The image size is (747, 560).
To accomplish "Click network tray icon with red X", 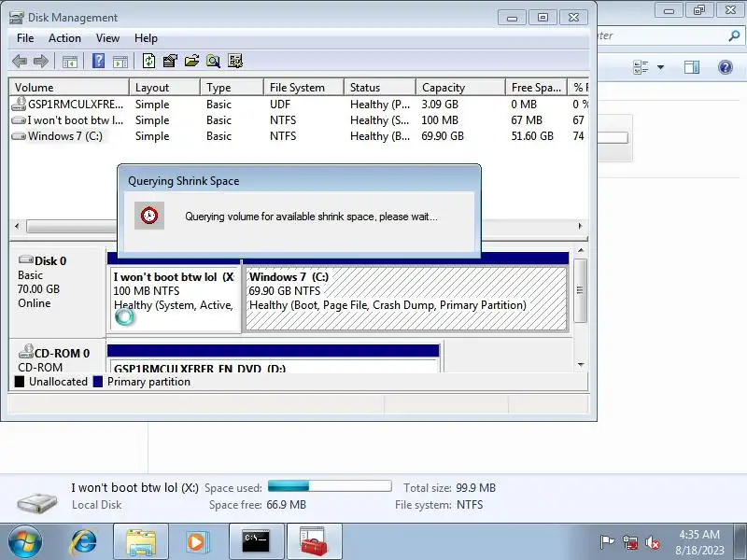I will click(630, 542).
